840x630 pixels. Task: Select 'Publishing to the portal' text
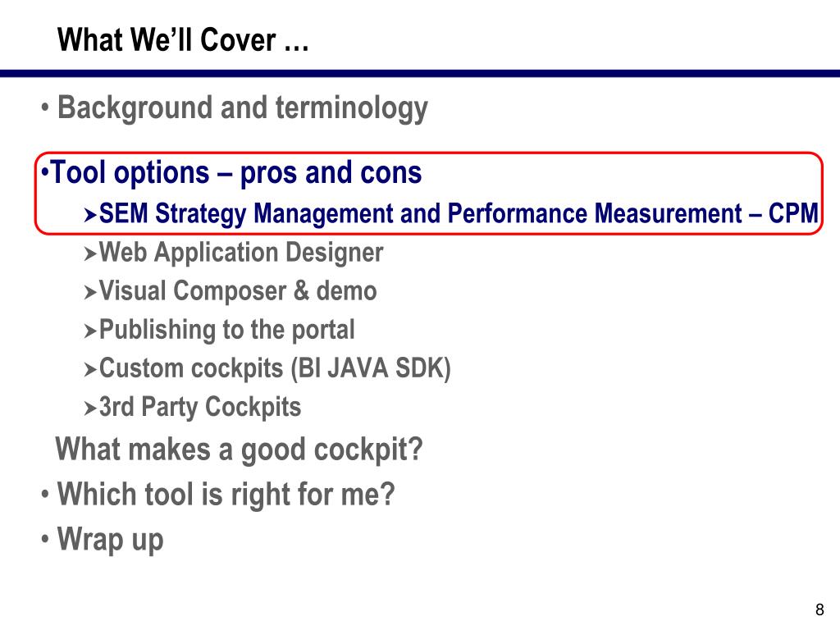click(227, 330)
